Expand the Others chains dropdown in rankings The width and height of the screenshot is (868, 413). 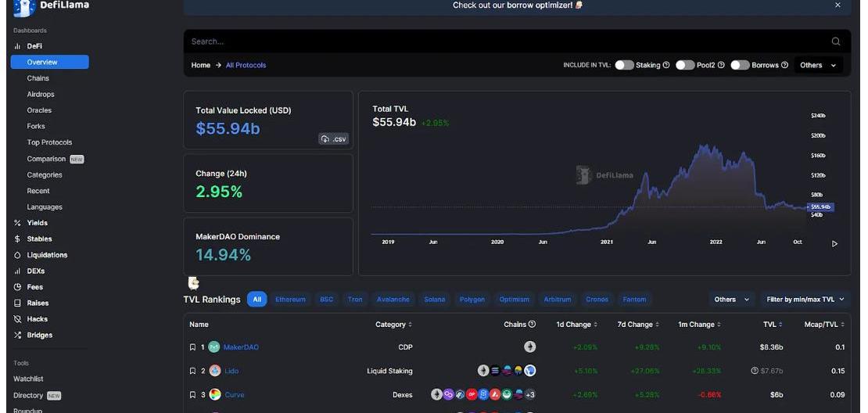[732, 300]
